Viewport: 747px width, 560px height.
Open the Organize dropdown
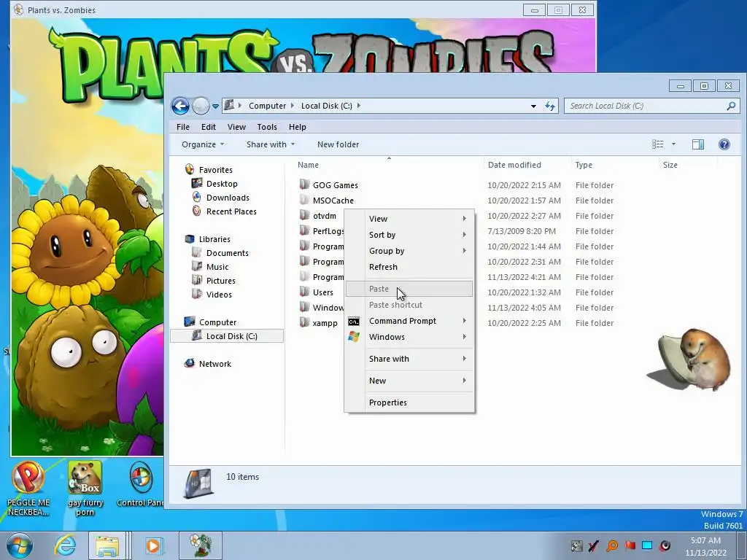click(203, 144)
